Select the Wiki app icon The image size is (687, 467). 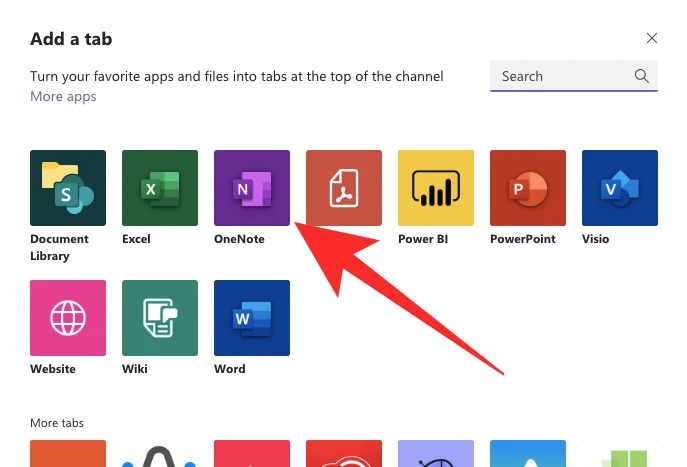(x=160, y=318)
